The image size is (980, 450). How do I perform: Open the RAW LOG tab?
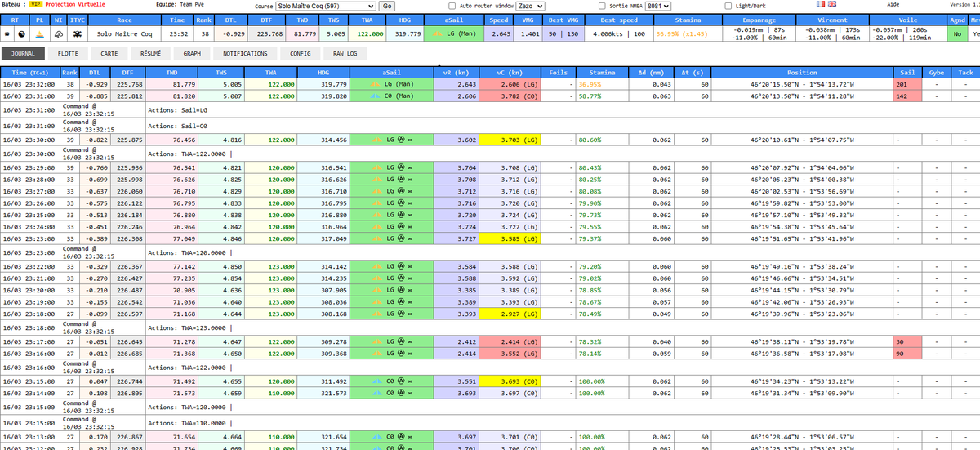point(345,54)
